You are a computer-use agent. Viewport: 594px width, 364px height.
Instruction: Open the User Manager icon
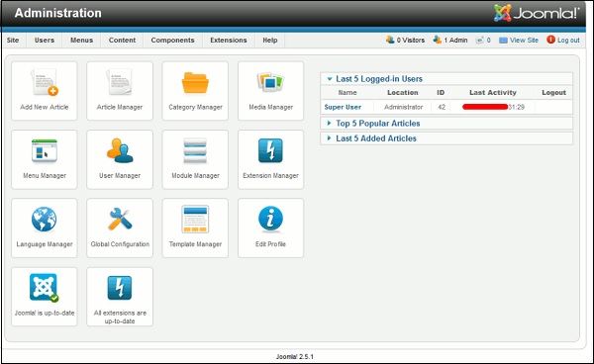click(x=120, y=150)
